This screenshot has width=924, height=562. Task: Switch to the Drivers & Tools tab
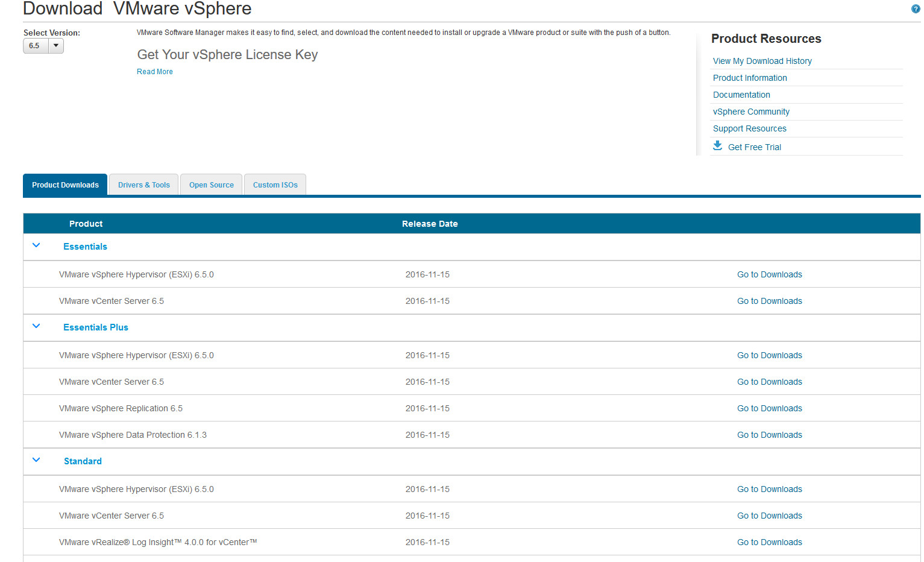144,185
